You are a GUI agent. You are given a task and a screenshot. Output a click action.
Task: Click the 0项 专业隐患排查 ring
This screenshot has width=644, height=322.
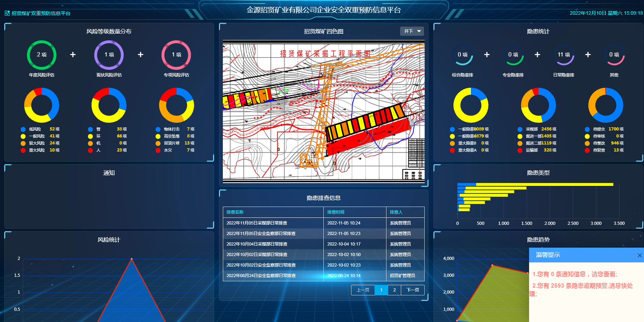click(513, 55)
